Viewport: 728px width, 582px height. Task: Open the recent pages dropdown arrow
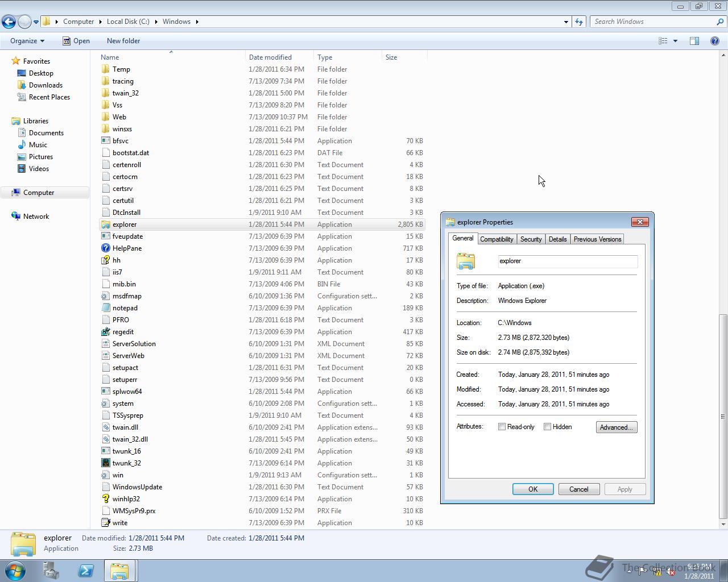click(36, 22)
